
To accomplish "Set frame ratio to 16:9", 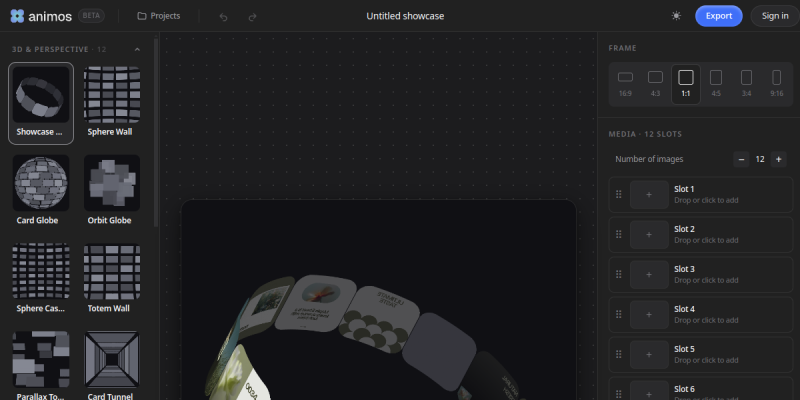I will tap(625, 84).
